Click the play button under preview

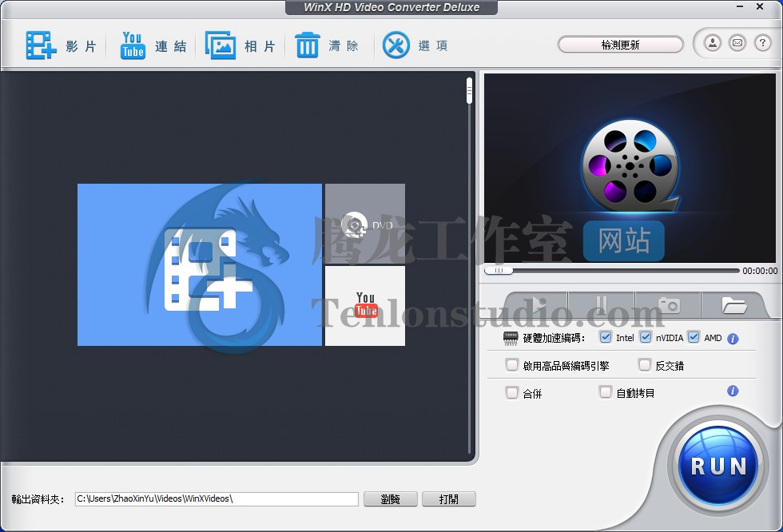point(535,305)
